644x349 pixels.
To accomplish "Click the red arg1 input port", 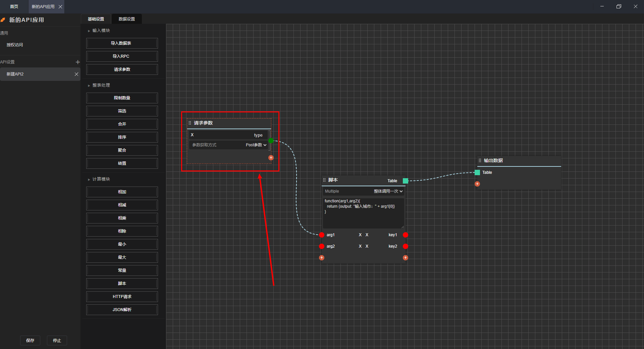I will click(x=322, y=235).
